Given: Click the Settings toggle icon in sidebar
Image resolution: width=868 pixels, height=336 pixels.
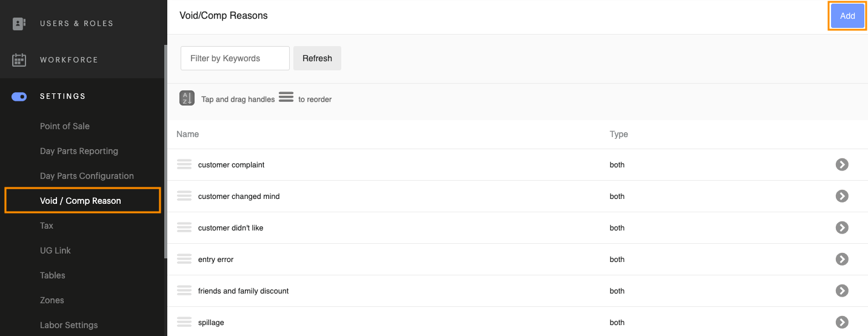Looking at the screenshot, I should 19,96.
